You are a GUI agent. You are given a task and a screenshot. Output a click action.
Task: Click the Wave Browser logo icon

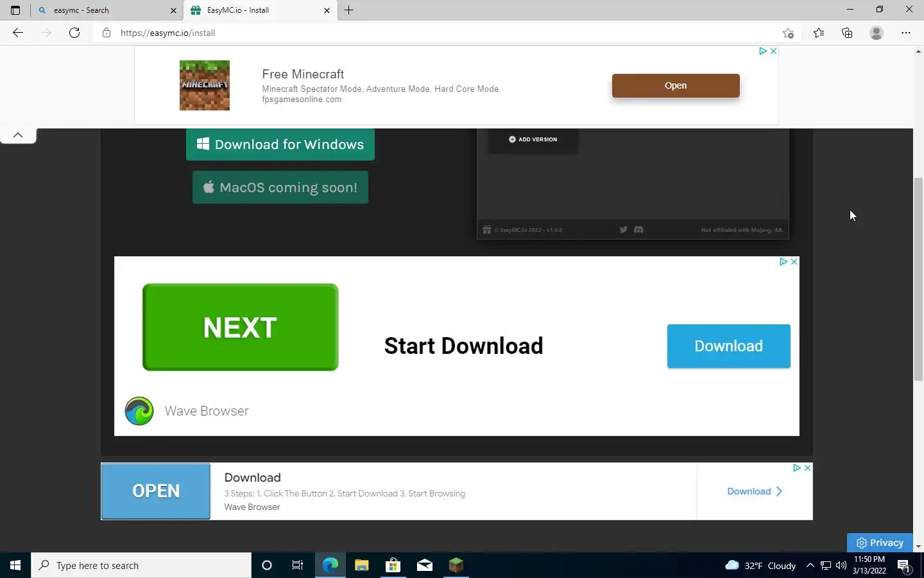[139, 411]
